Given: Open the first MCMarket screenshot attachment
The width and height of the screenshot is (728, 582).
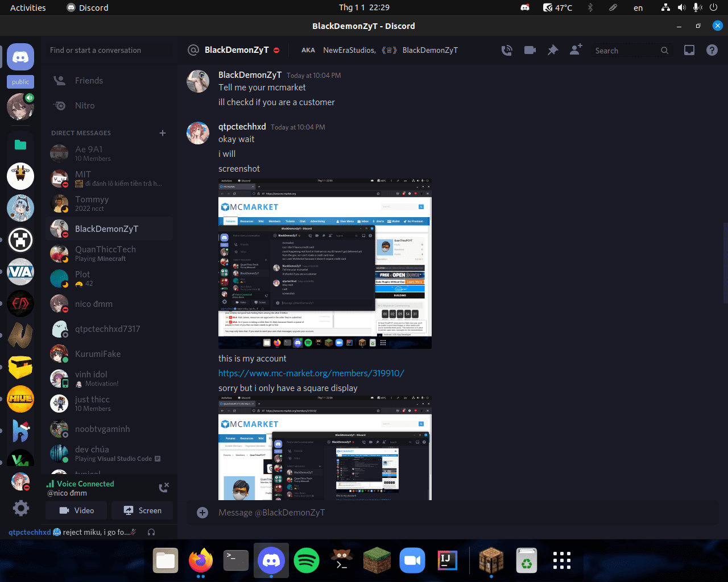Looking at the screenshot, I should (325, 264).
